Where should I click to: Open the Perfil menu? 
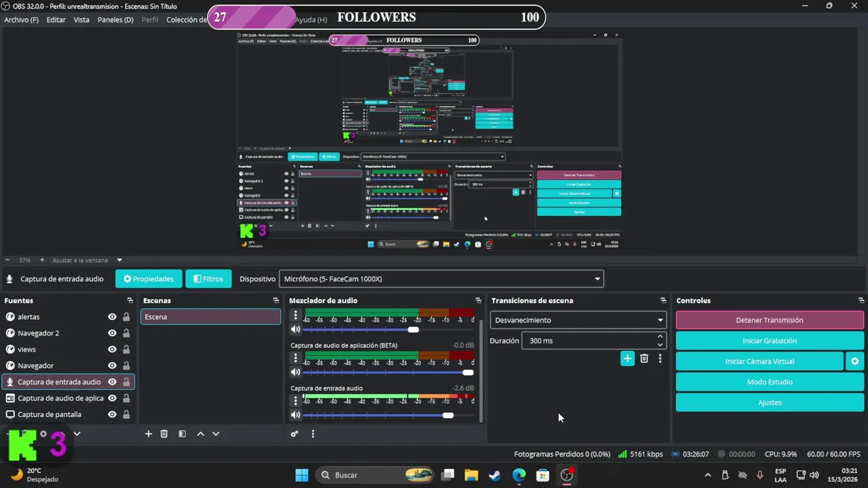pos(150,20)
